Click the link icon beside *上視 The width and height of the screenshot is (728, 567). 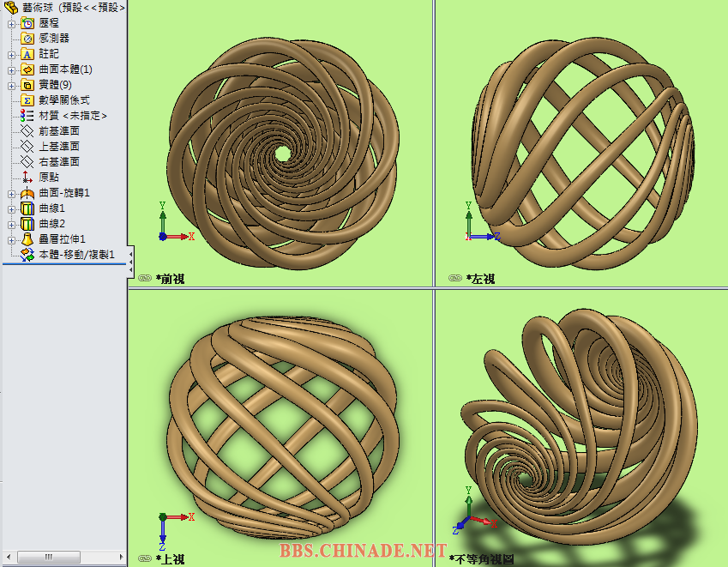[145, 558]
